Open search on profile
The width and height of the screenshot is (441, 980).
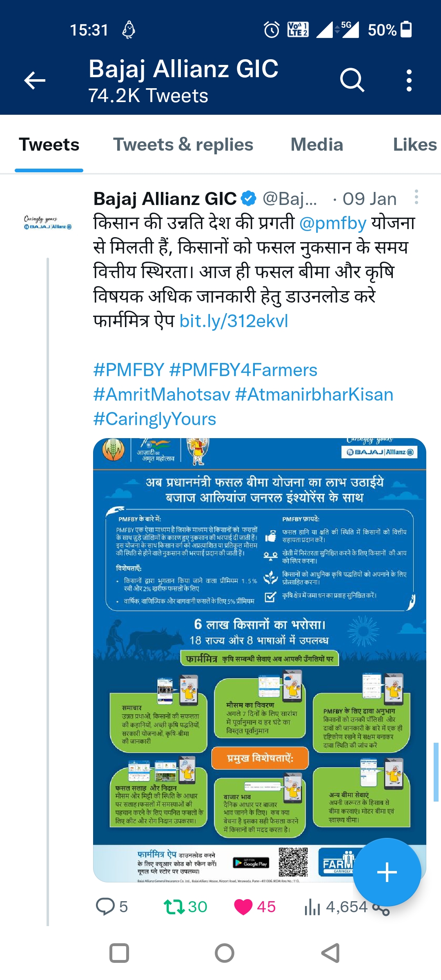coord(352,80)
